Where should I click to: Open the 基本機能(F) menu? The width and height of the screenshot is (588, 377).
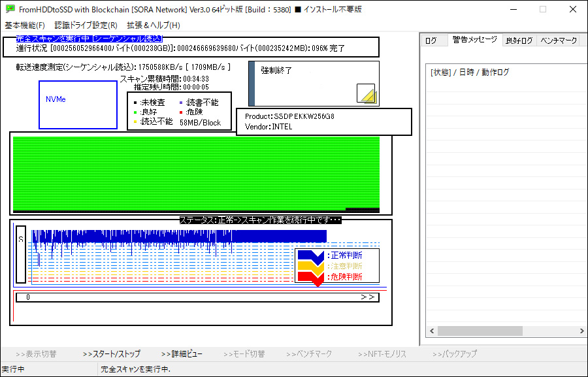click(25, 25)
